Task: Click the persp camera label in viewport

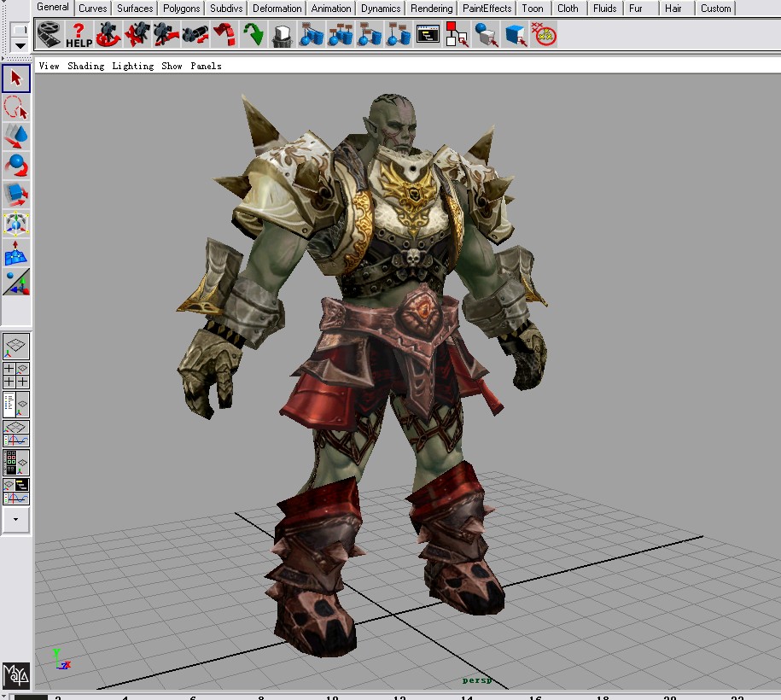Action: coord(476,680)
